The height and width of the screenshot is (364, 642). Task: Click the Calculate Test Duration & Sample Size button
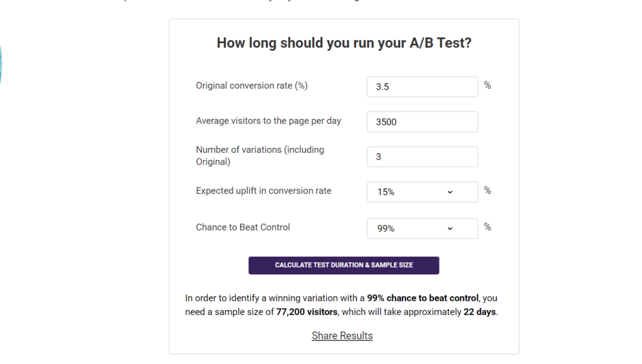[x=344, y=265]
